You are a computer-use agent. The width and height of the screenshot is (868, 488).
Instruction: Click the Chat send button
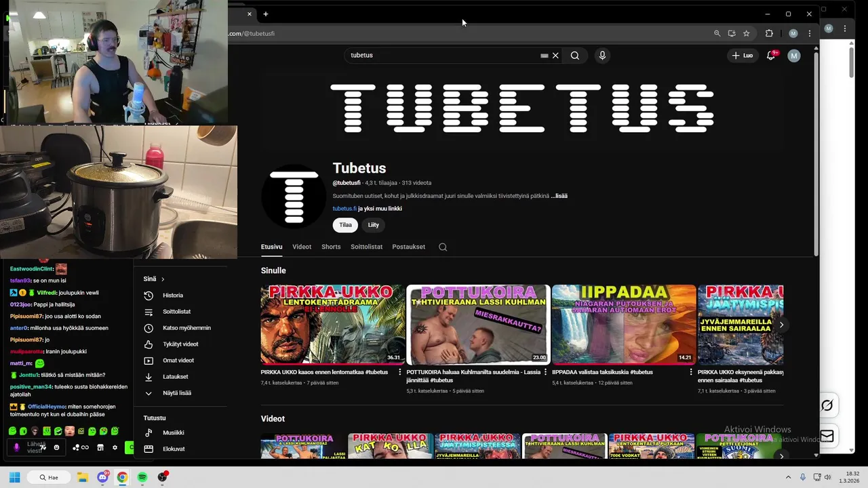130,447
